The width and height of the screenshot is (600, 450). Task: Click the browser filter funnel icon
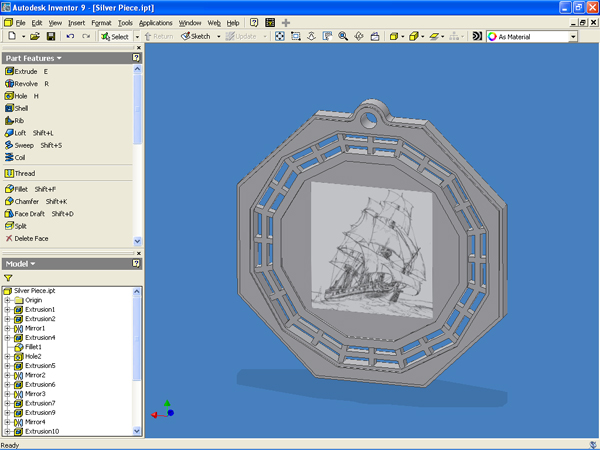coord(8,277)
